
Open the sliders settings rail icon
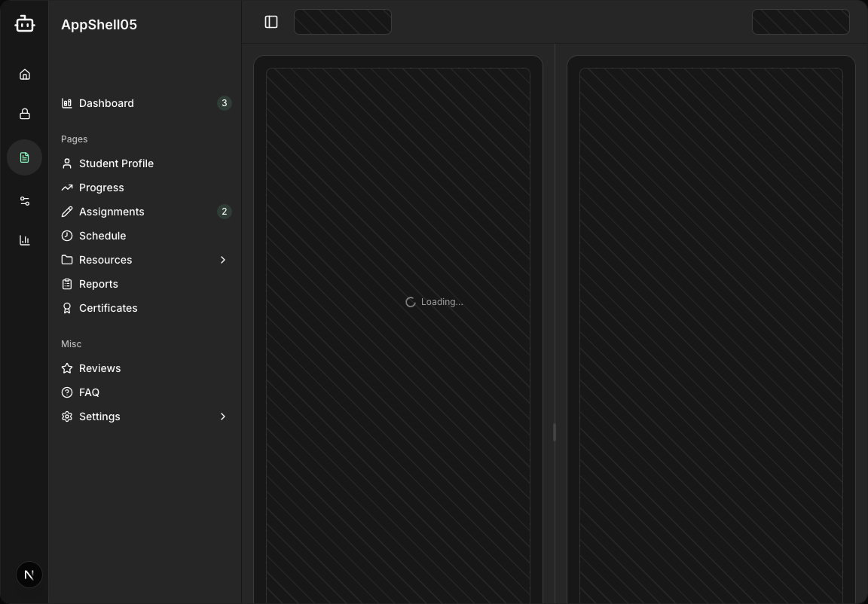[x=25, y=201]
